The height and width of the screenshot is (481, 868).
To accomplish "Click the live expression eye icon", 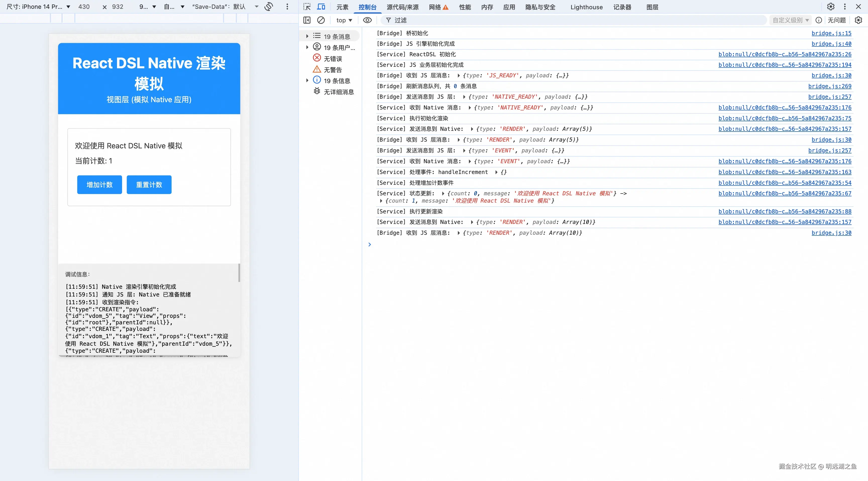I will pyautogui.click(x=367, y=20).
